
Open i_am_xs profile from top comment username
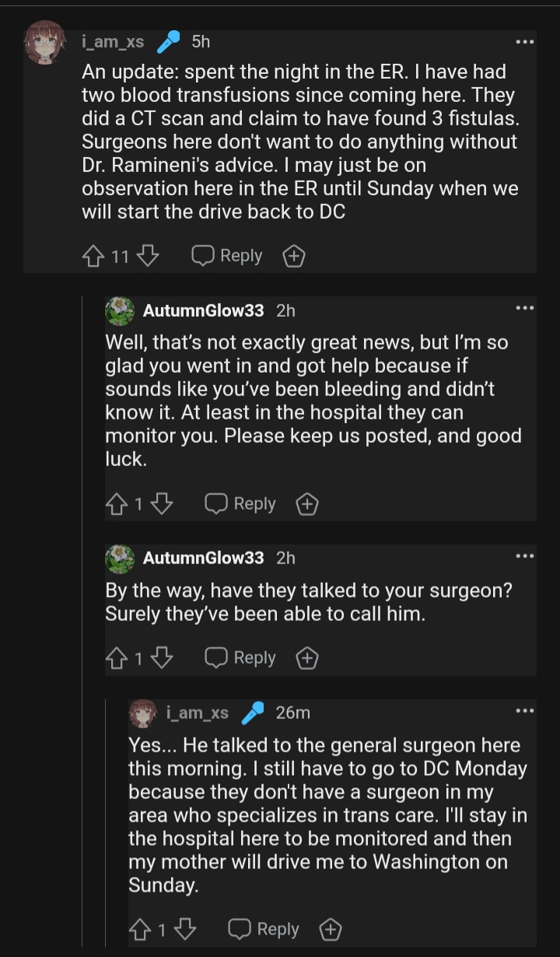(x=113, y=42)
